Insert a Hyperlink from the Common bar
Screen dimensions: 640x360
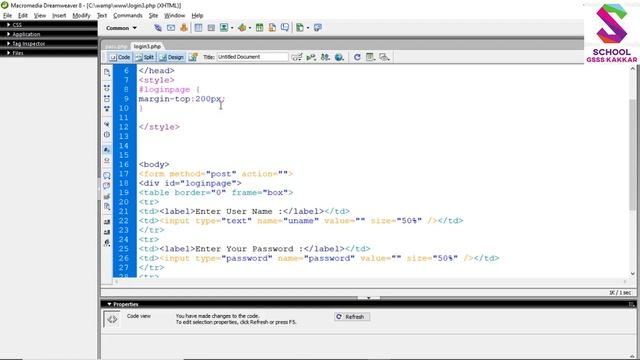[x=158, y=28]
